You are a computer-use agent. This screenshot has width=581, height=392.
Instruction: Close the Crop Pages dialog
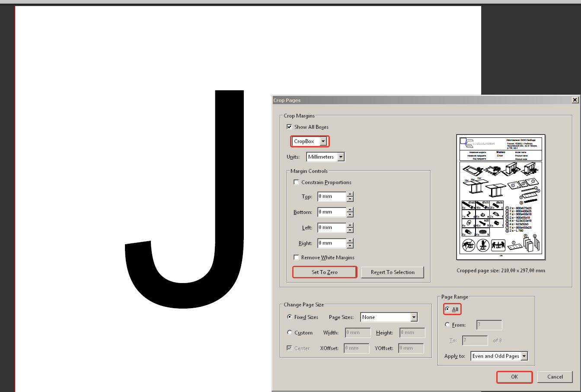click(575, 100)
